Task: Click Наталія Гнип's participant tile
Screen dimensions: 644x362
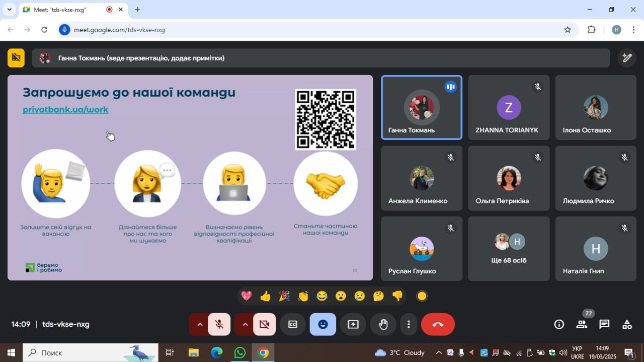Action: click(x=596, y=248)
